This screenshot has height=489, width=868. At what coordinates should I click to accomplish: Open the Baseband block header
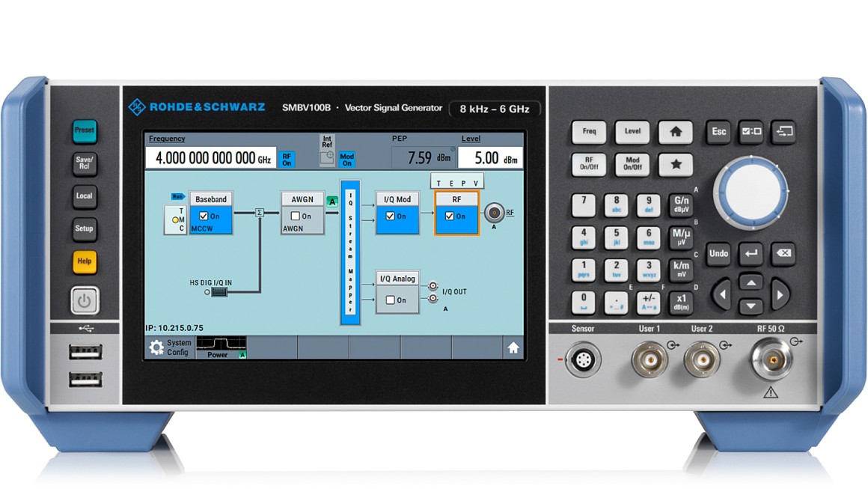click(x=210, y=199)
